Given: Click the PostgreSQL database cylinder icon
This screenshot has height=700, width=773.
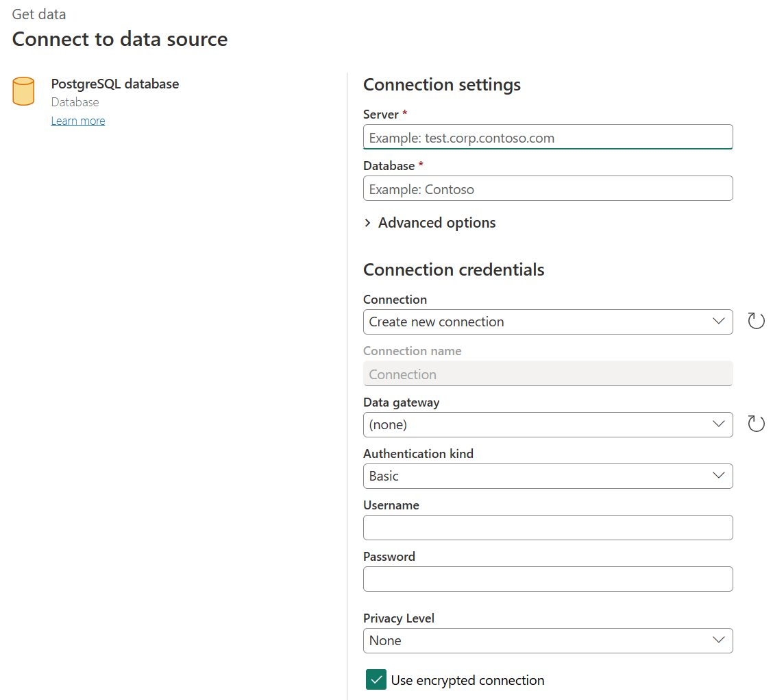Looking at the screenshot, I should (x=23, y=91).
